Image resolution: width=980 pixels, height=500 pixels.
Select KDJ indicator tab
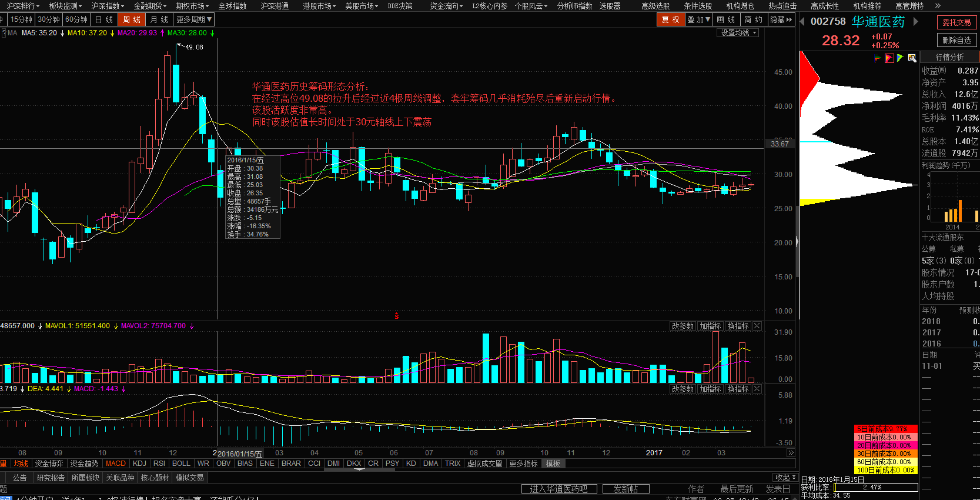coord(139,464)
